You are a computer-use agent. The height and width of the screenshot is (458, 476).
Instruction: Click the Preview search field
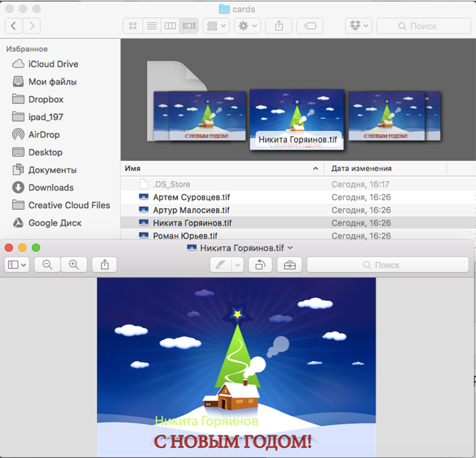coord(388,264)
